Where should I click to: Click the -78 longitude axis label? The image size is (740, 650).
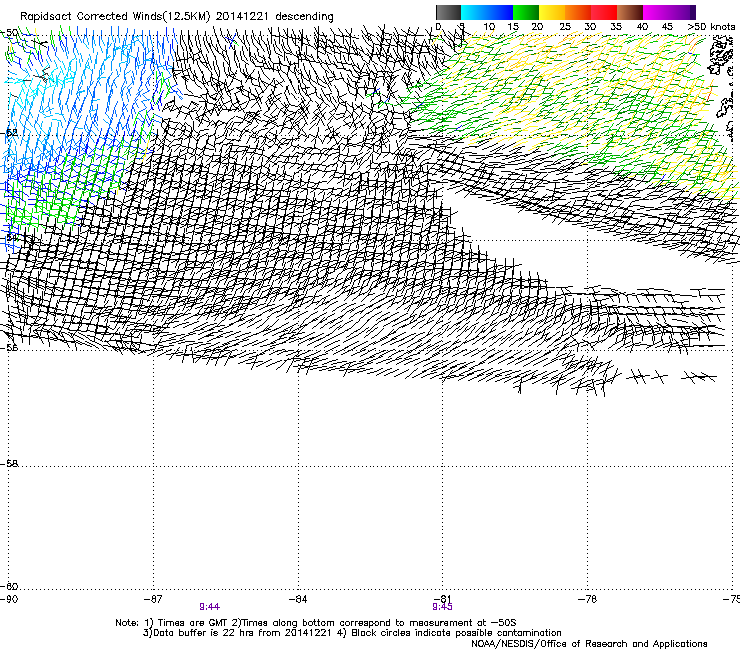point(588,599)
